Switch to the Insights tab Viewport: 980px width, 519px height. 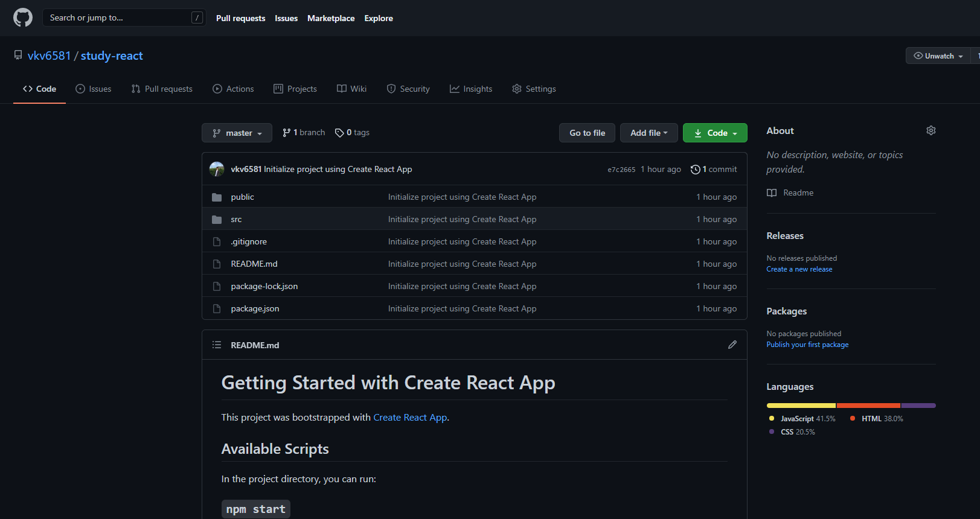click(471, 89)
